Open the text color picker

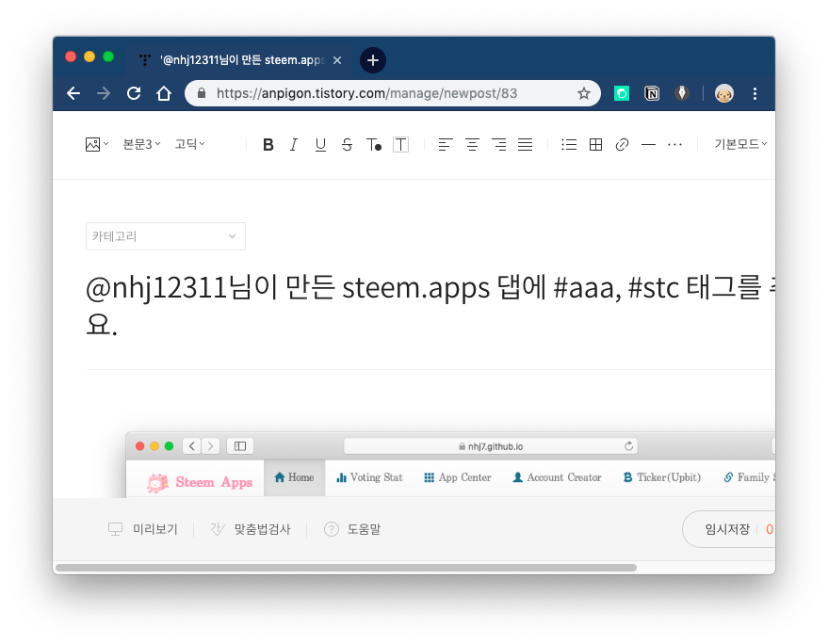point(374,145)
